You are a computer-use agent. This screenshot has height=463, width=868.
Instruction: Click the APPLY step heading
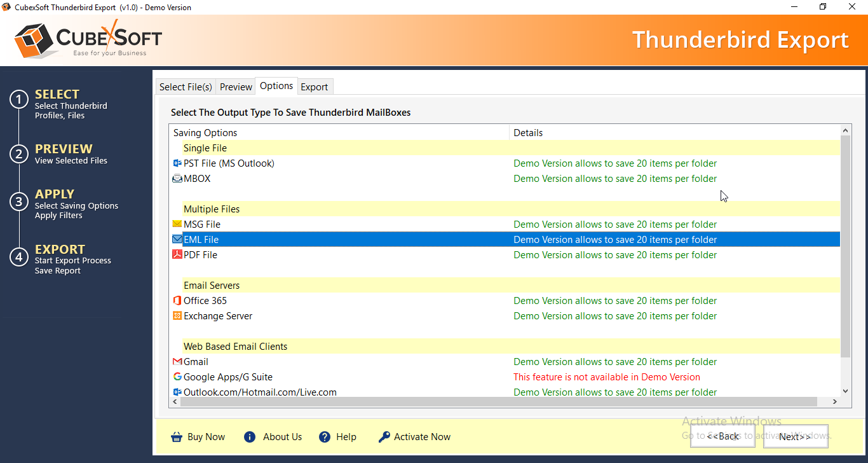pos(55,194)
